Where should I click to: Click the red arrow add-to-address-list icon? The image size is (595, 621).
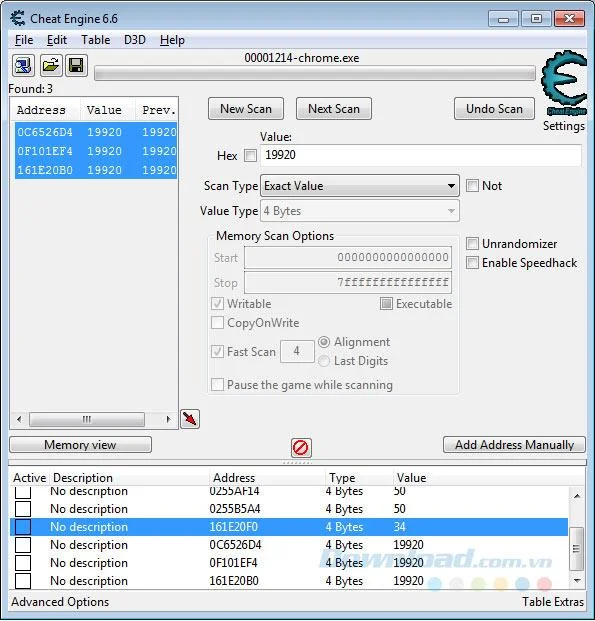click(x=190, y=419)
